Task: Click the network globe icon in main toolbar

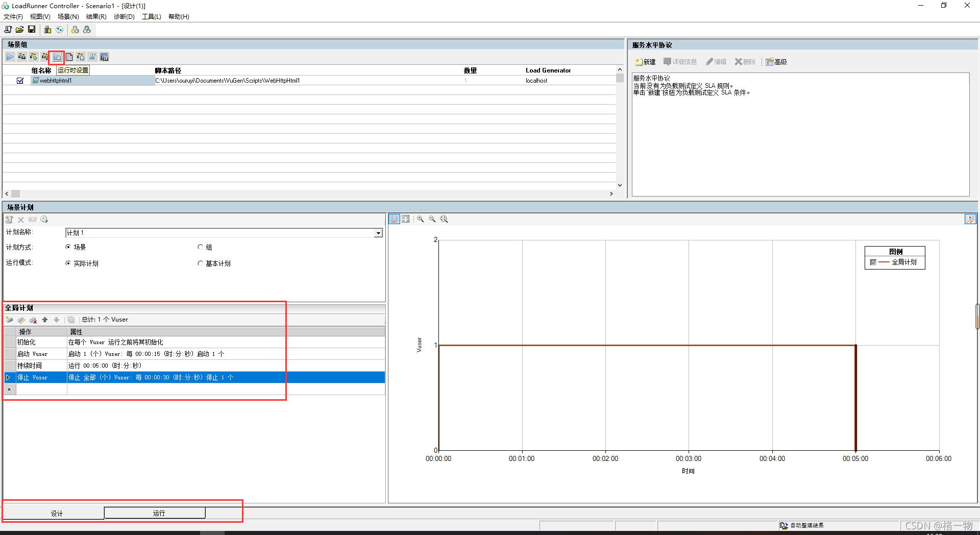Action: pos(60,30)
